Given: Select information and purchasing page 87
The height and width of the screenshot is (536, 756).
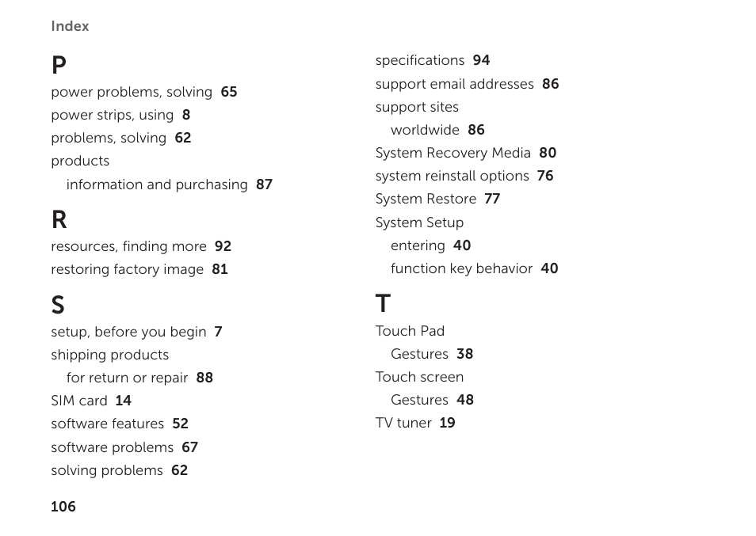Looking at the screenshot, I should (x=170, y=184).
